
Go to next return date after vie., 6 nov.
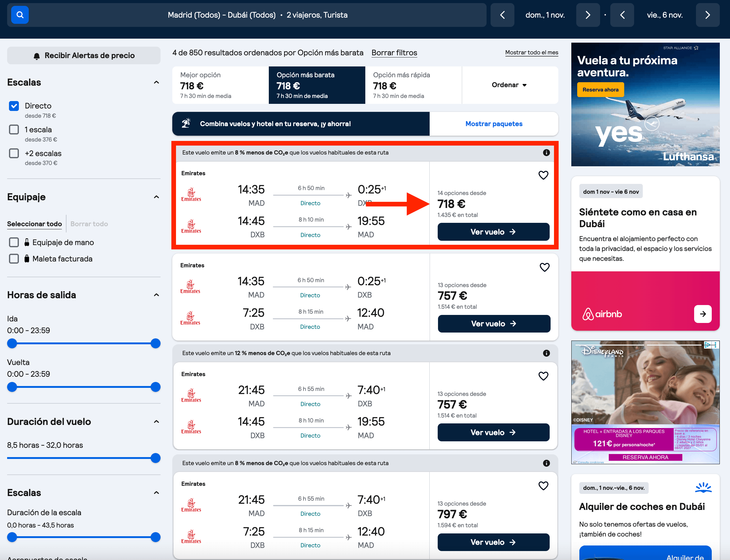[708, 15]
